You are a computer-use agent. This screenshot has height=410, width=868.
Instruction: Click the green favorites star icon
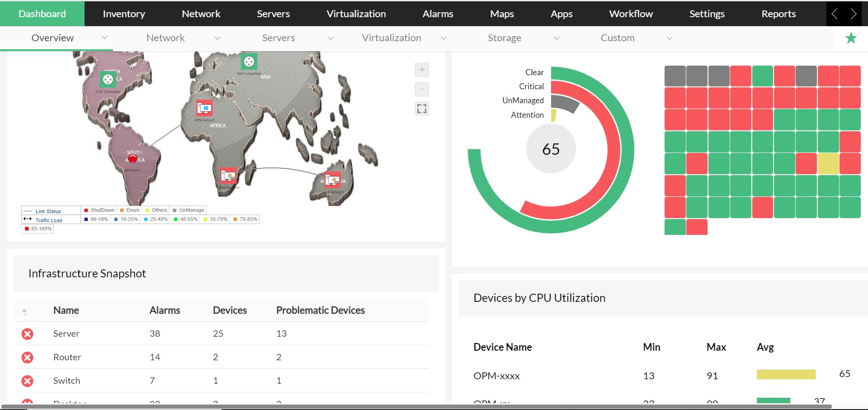[851, 38]
